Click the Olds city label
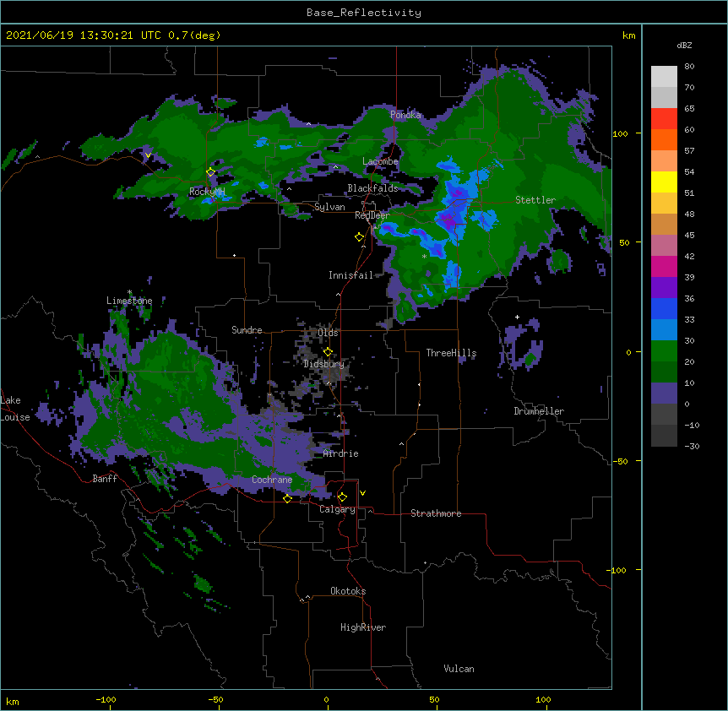Screen dimensions: 728x711 (328, 333)
